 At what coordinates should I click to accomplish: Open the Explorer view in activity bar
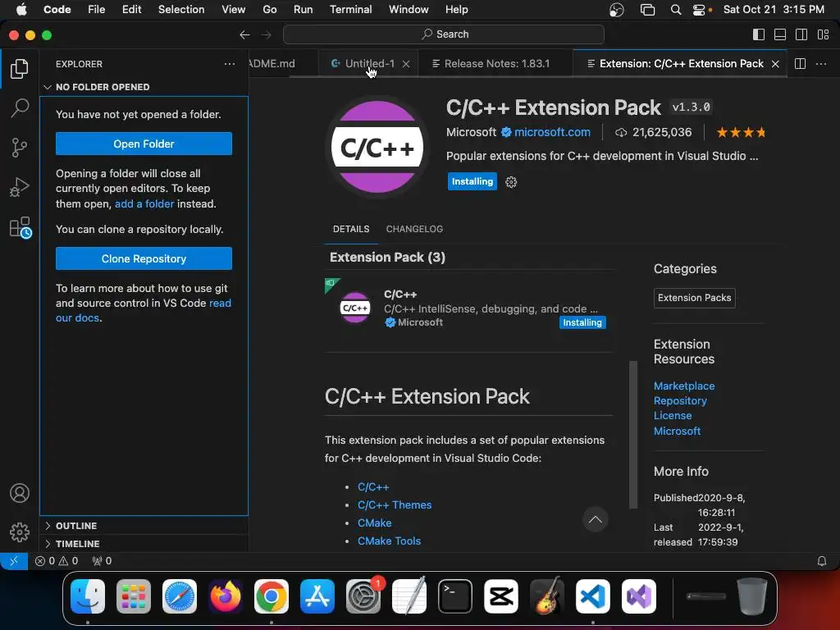click(20, 69)
